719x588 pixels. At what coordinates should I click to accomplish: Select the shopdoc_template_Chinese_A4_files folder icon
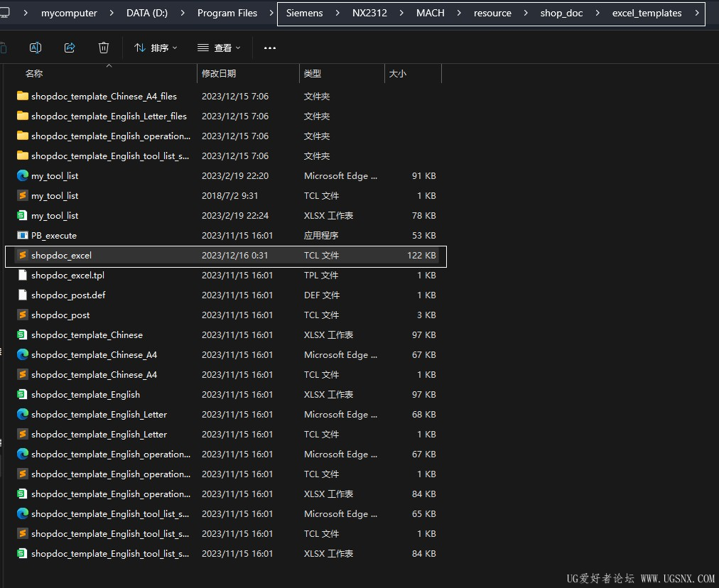tap(23, 96)
